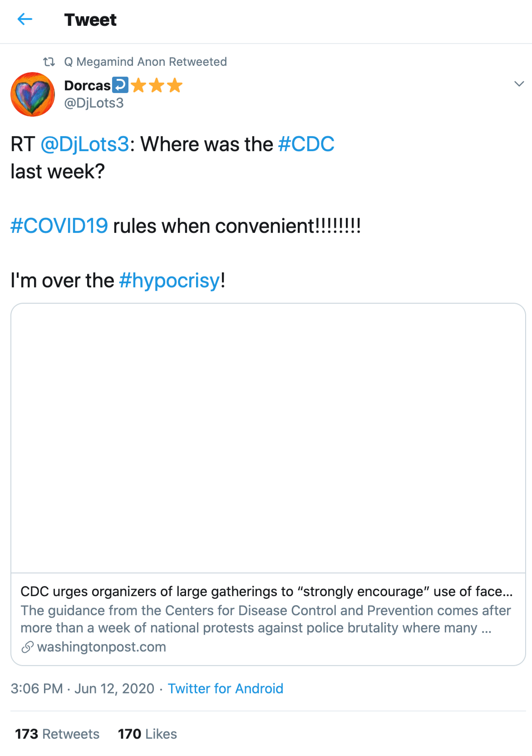Image resolution: width=532 pixels, height=756 pixels.
Task: Expand the tweet options chevron
Action: 519,84
